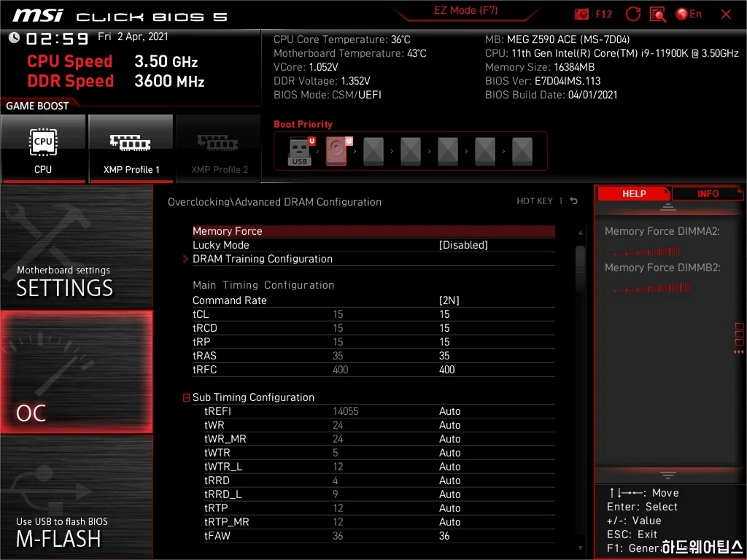Click the circular refresh arrow icon in top bar
The width and height of the screenshot is (747, 560).
tap(632, 15)
